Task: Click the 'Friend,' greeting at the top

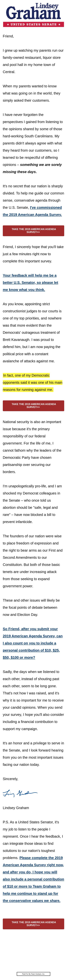Action: [8, 36]
